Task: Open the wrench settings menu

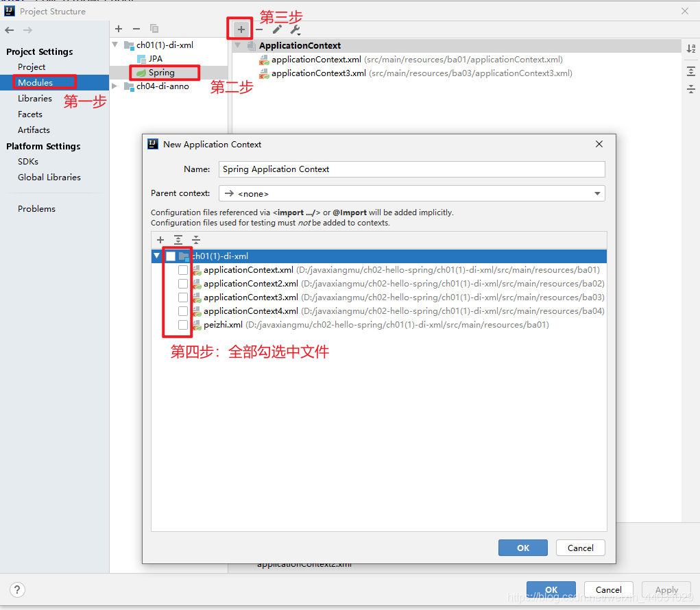Action: 295,30
